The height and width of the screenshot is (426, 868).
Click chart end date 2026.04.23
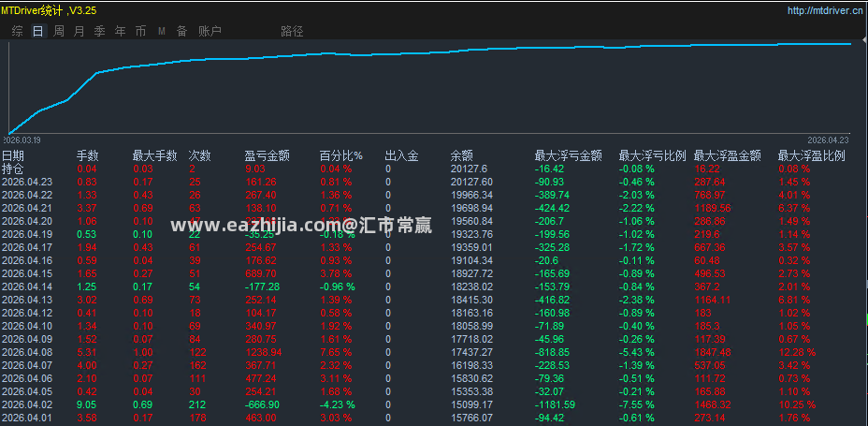(x=828, y=140)
